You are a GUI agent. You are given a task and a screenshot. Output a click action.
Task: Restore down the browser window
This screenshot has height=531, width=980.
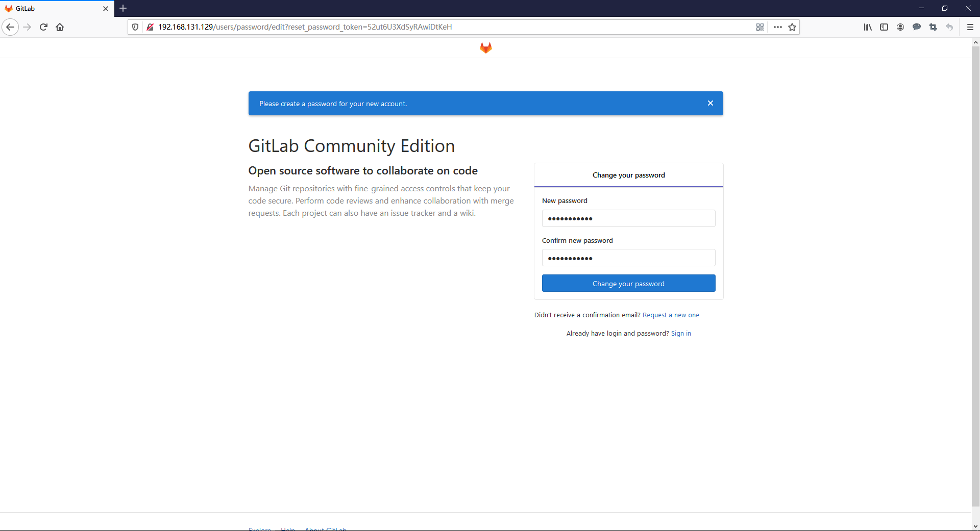point(945,8)
